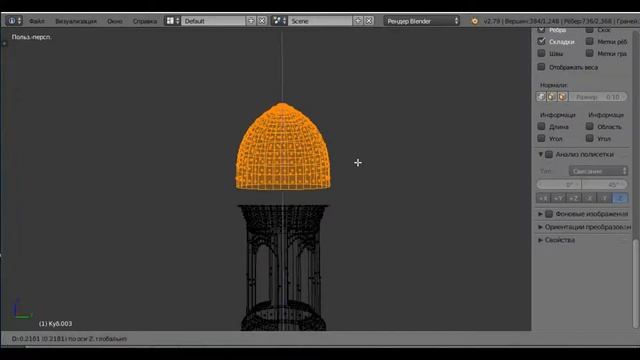Adjust the minimum angle 0° slider
The height and width of the screenshot is (360, 640).
click(559, 184)
